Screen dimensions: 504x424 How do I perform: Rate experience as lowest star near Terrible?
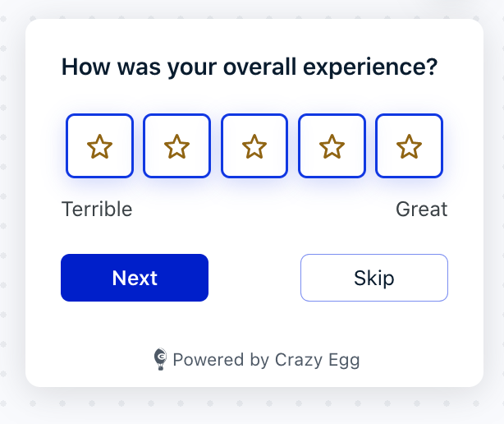coord(99,145)
